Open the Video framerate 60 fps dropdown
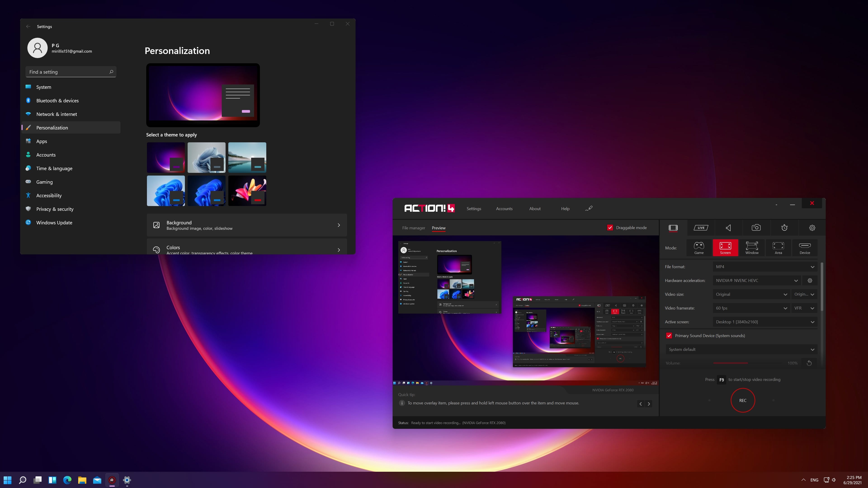The width and height of the screenshot is (868, 488). pyautogui.click(x=751, y=308)
